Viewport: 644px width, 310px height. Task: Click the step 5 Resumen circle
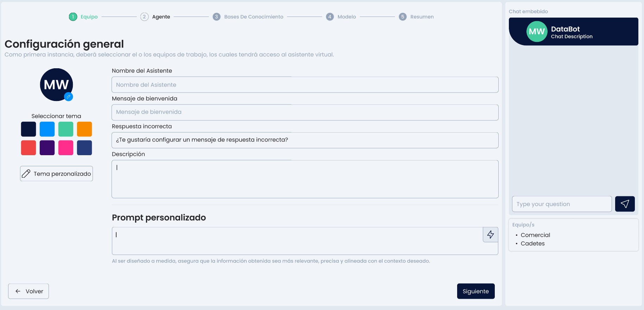(x=403, y=17)
